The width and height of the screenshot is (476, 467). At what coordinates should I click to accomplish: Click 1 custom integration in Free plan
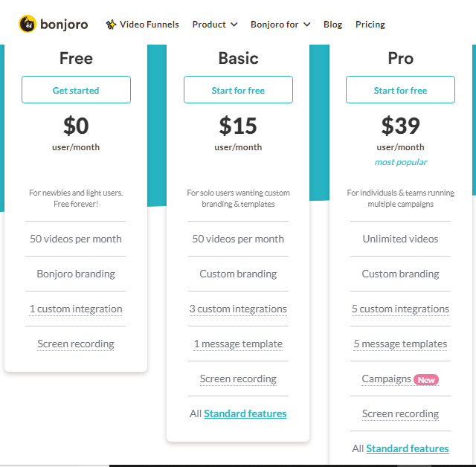(x=76, y=309)
